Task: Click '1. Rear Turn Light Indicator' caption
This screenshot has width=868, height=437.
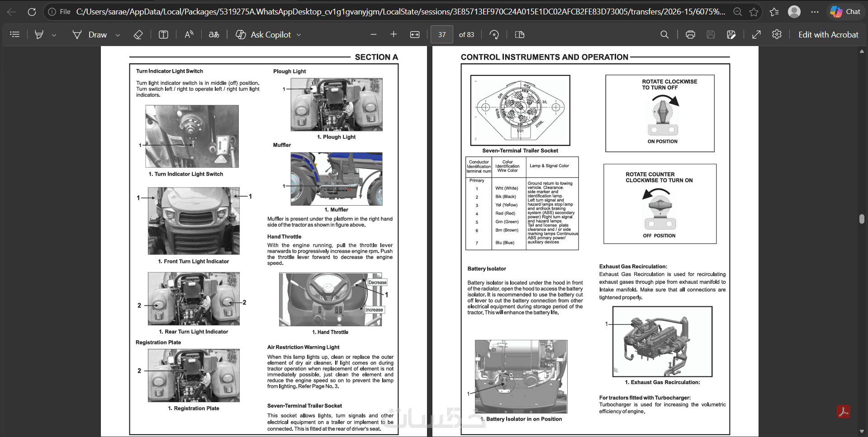Action: 194,332
